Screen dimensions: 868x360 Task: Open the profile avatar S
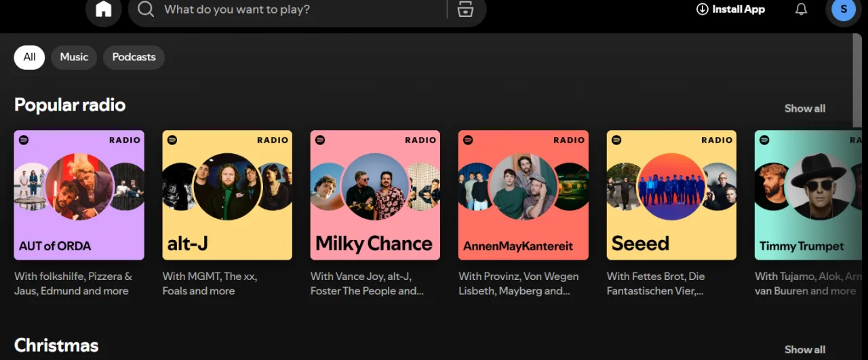click(844, 9)
